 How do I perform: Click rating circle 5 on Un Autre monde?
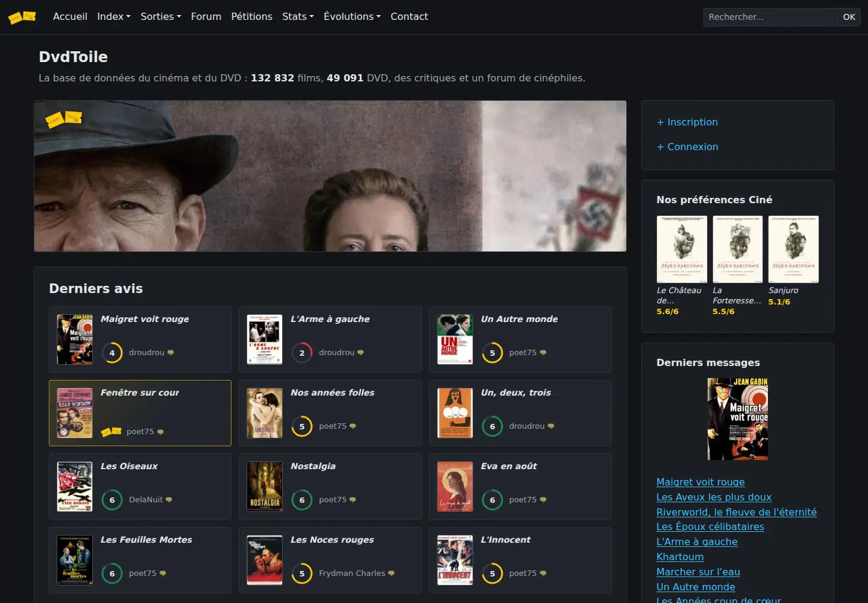coord(492,353)
